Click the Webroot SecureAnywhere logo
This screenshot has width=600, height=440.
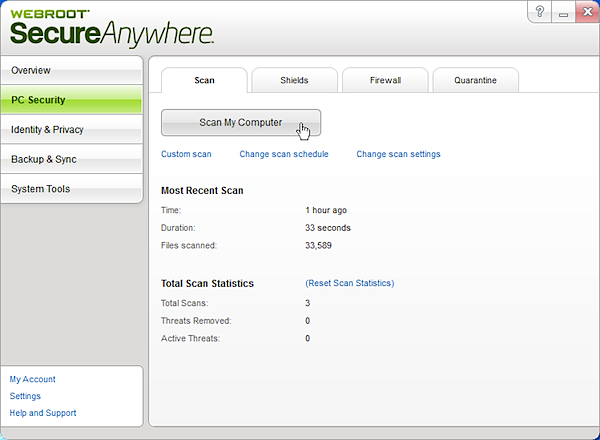coord(111,28)
